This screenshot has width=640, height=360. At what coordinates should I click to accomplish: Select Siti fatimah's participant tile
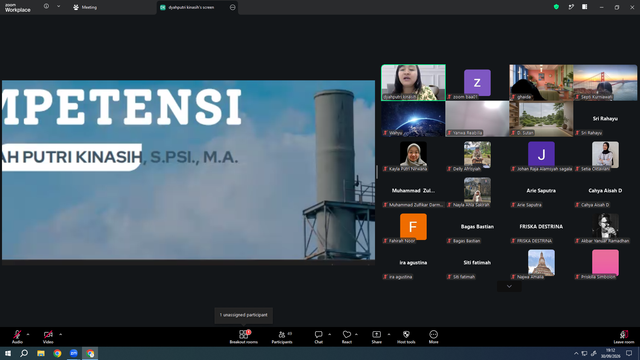point(477,262)
